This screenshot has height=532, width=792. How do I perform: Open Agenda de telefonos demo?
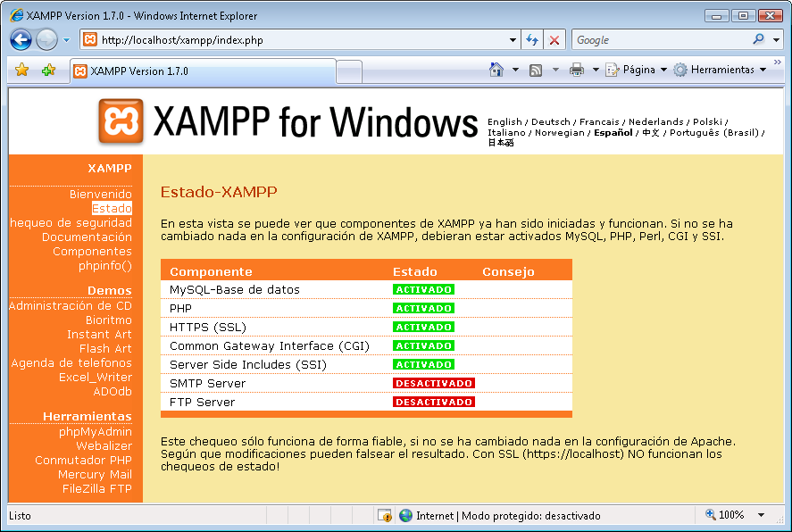pos(71,363)
